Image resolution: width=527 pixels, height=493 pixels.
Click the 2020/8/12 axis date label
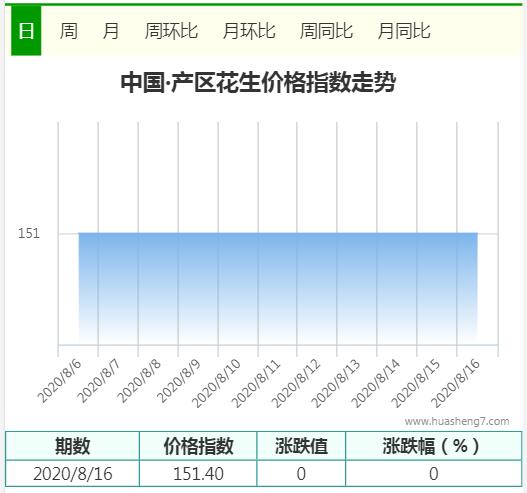tap(296, 383)
